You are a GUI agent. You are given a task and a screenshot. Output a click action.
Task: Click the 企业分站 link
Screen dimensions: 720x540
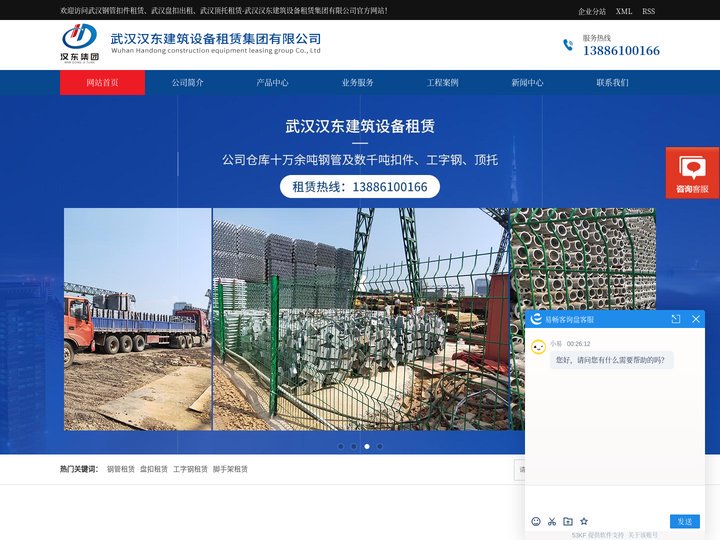point(592,11)
